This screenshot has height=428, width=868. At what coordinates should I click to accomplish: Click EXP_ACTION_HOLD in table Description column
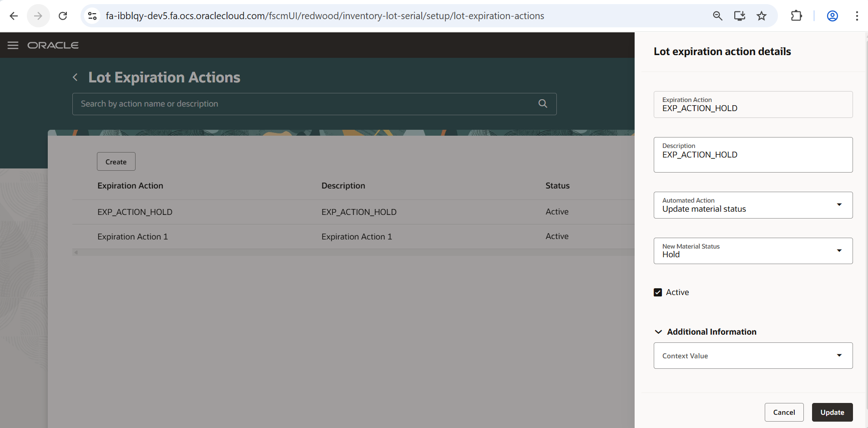[359, 212]
